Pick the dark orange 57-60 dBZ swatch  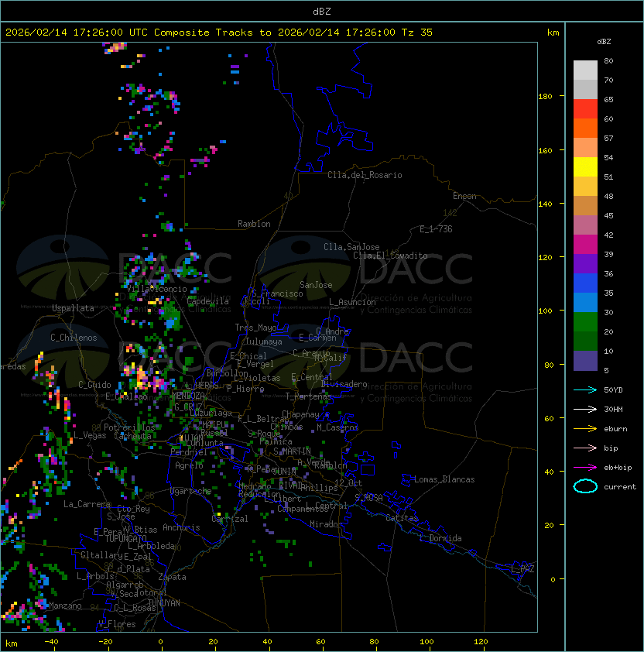[x=585, y=128]
